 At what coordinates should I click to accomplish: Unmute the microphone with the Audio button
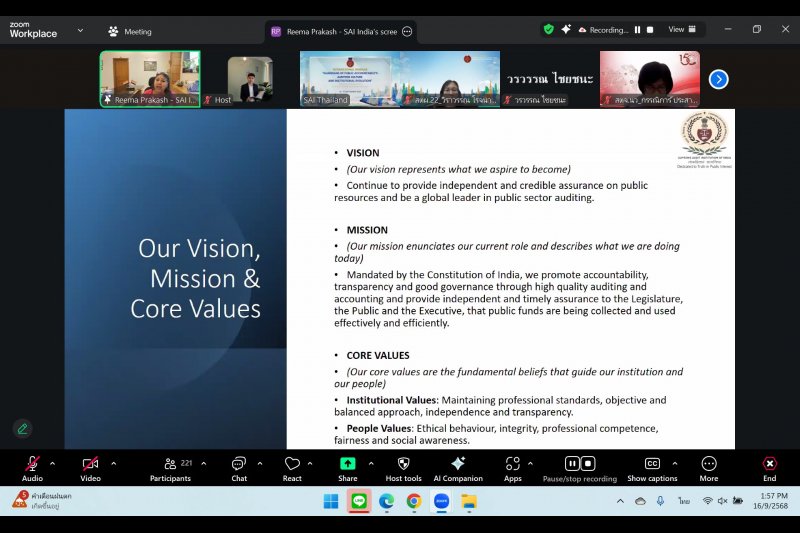pyautogui.click(x=32, y=464)
